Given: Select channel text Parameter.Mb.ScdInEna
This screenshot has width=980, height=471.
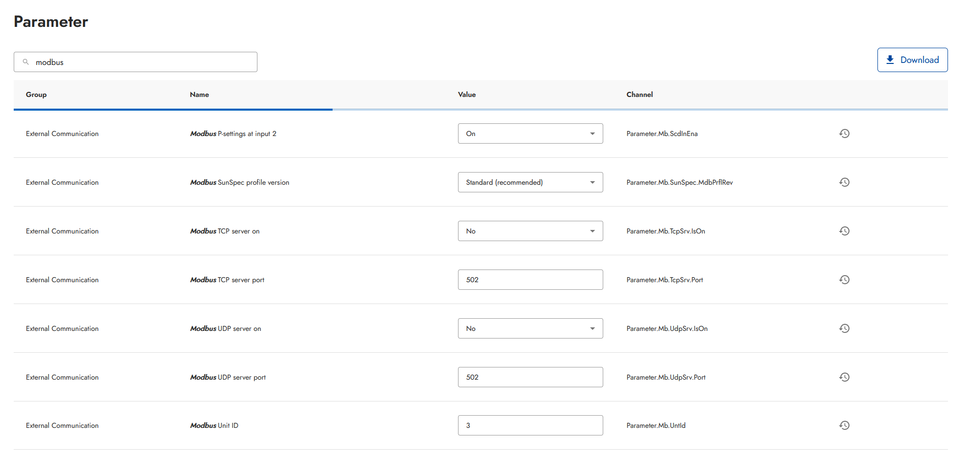Looking at the screenshot, I should pos(662,133).
